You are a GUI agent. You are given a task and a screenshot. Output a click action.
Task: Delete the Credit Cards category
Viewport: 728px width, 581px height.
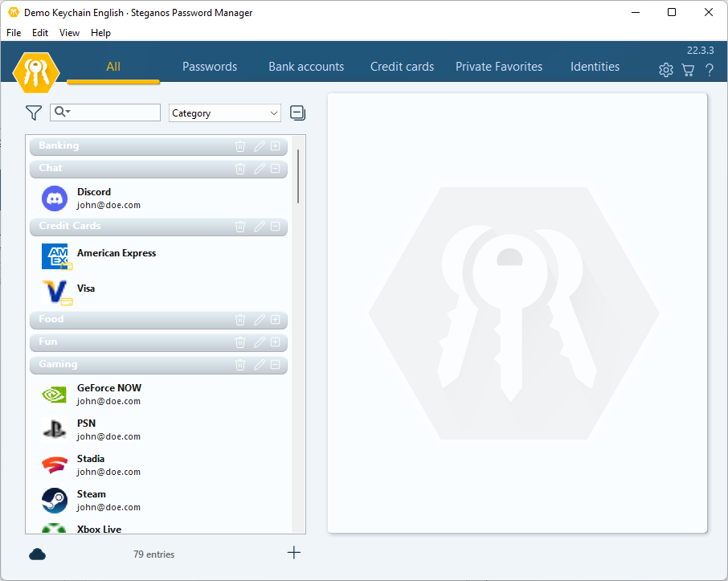click(240, 227)
